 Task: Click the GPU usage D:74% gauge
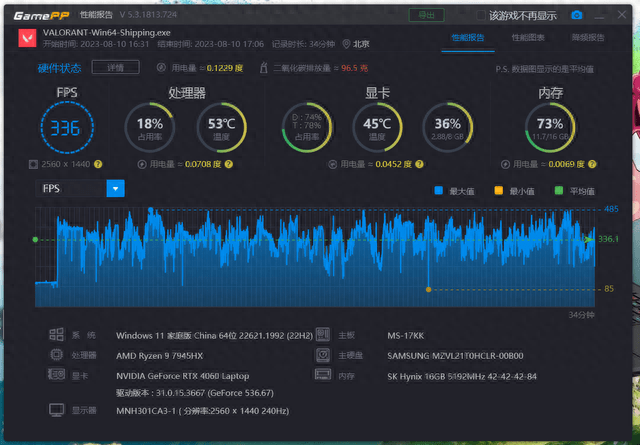(x=307, y=127)
